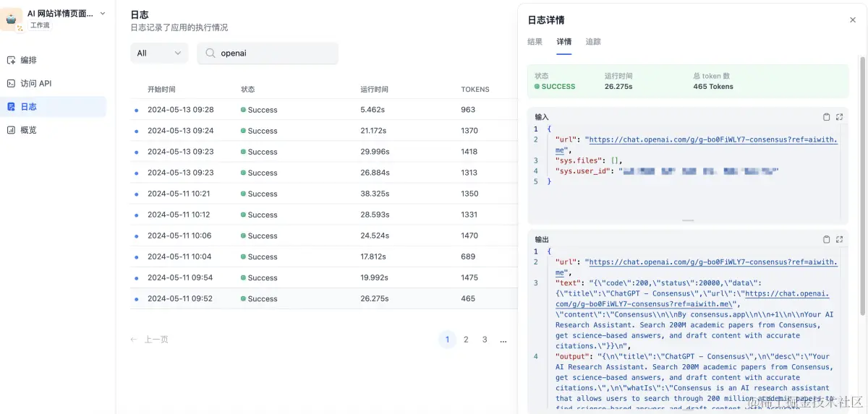Click the 运行时间 column header
Screen dimensions: 868x414
pos(374,90)
